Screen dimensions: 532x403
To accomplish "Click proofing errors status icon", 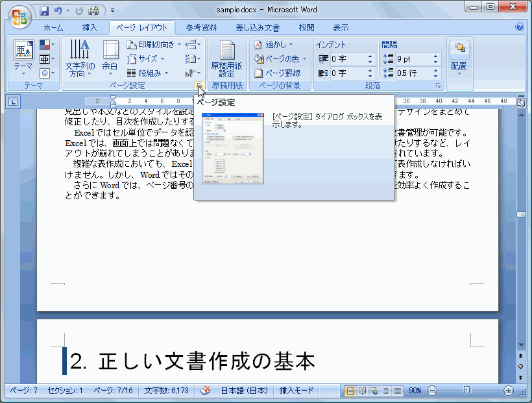I will [x=205, y=391].
